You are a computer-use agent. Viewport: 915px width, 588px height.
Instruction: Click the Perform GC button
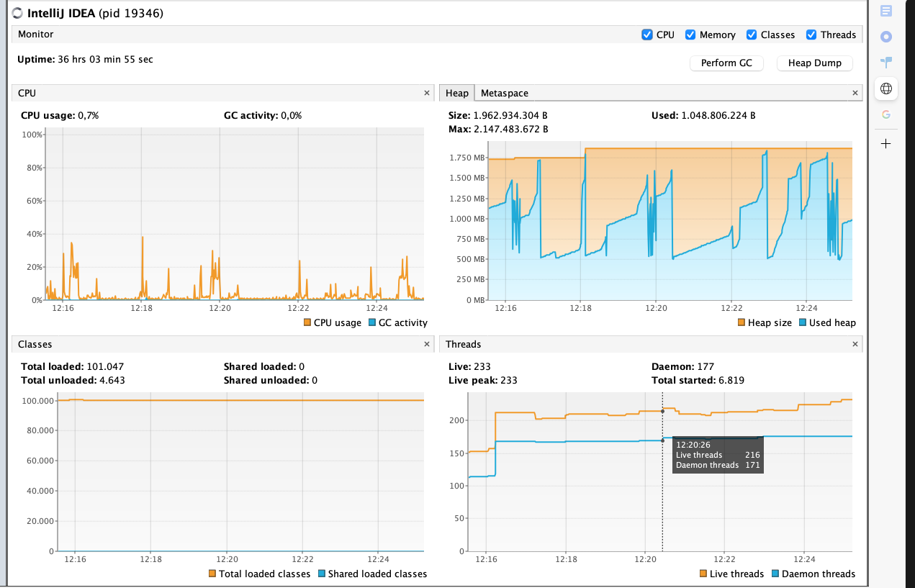coord(726,63)
